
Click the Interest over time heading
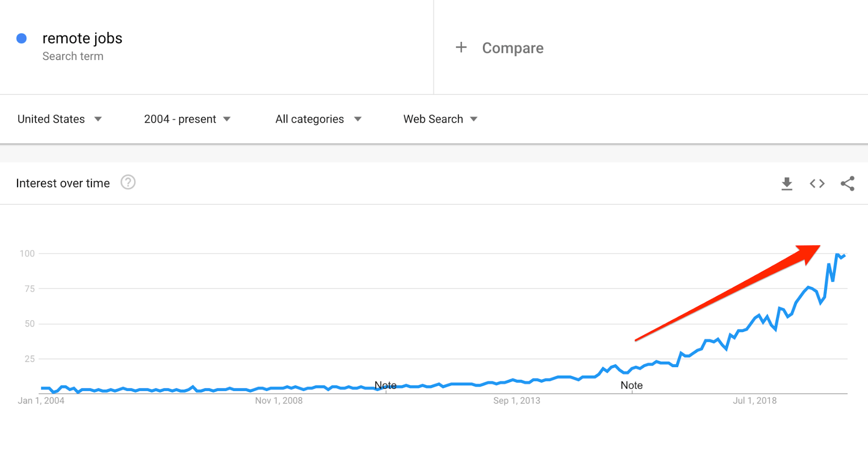pos(63,183)
